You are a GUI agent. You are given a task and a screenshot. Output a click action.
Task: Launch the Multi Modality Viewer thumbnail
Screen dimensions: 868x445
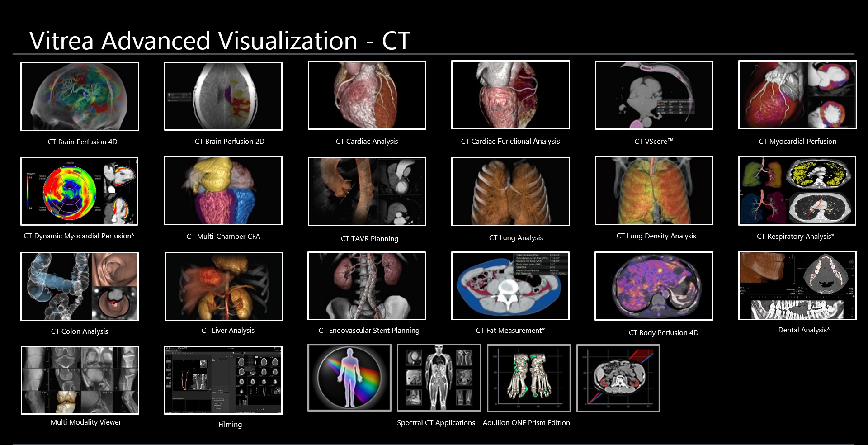tap(80, 380)
